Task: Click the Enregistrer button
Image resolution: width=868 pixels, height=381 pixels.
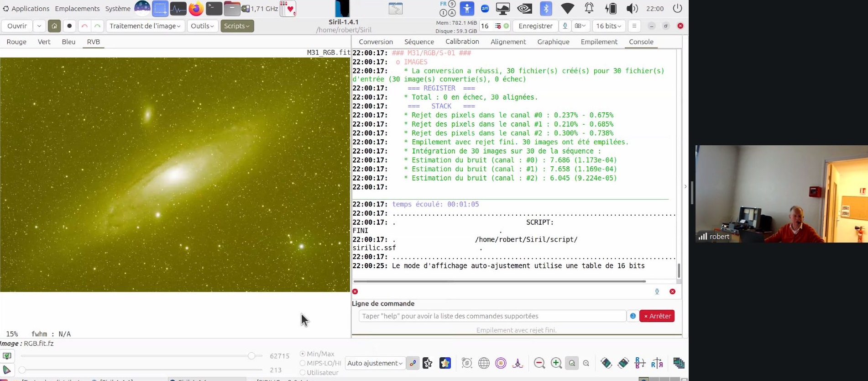Action: click(x=535, y=26)
